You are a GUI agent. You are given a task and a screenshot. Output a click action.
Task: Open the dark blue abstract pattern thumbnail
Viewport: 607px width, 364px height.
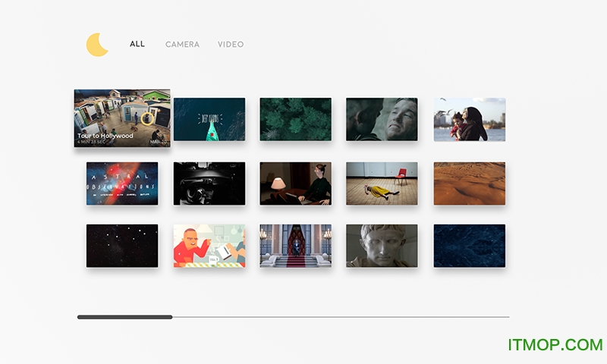[469, 245]
